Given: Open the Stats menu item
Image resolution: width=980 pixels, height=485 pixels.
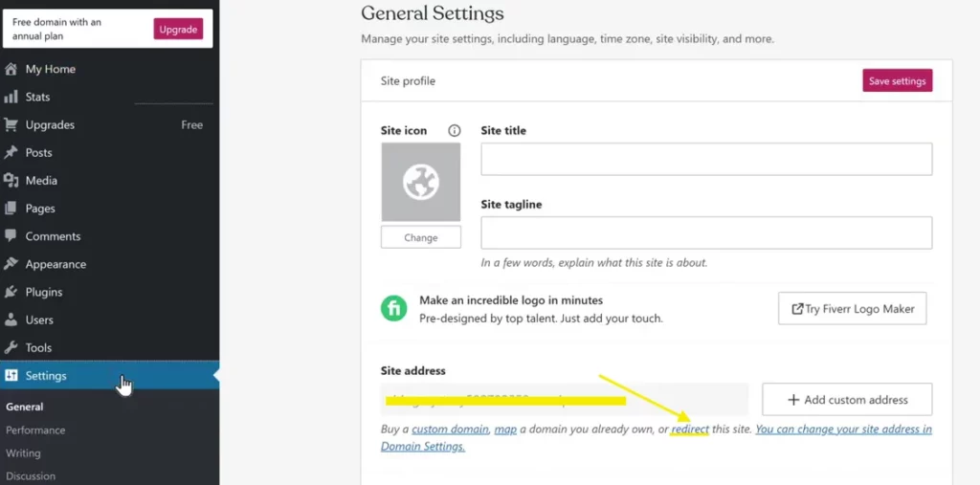Looking at the screenshot, I should [109, 97].
